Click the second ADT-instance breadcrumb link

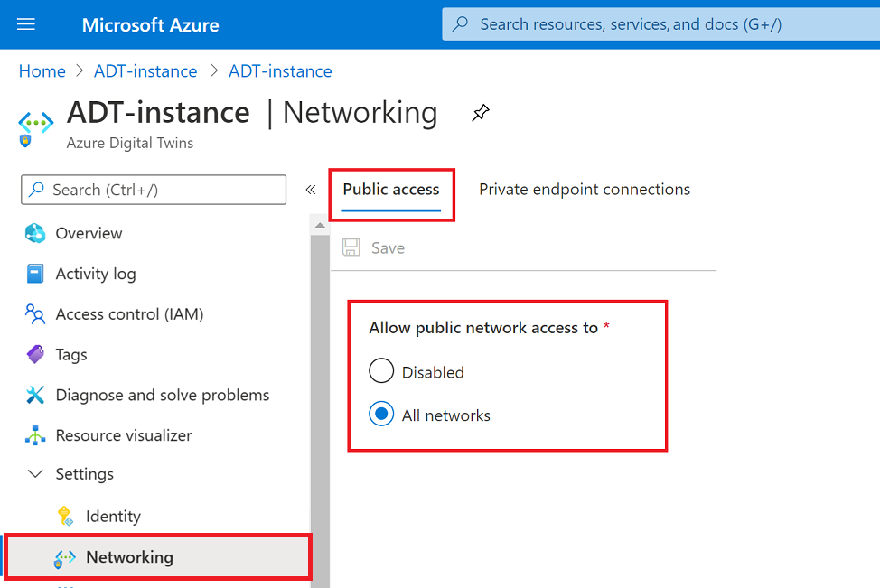280,71
